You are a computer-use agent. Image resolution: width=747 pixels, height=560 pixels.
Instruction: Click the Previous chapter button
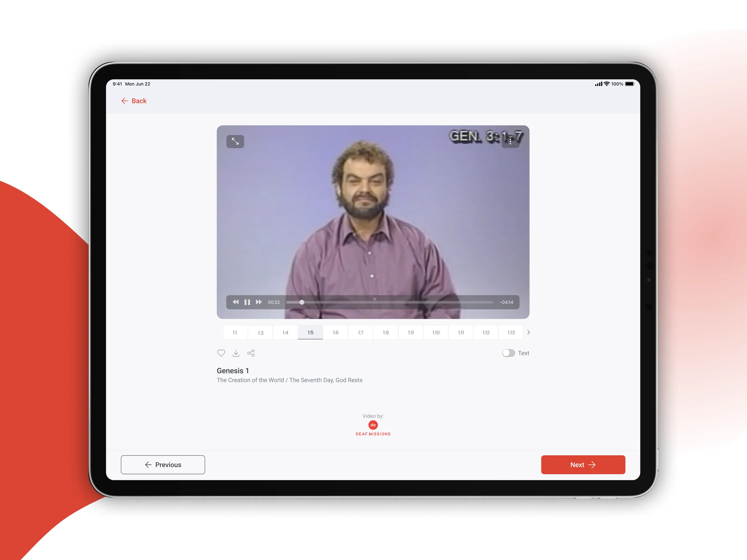tap(164, 465)
